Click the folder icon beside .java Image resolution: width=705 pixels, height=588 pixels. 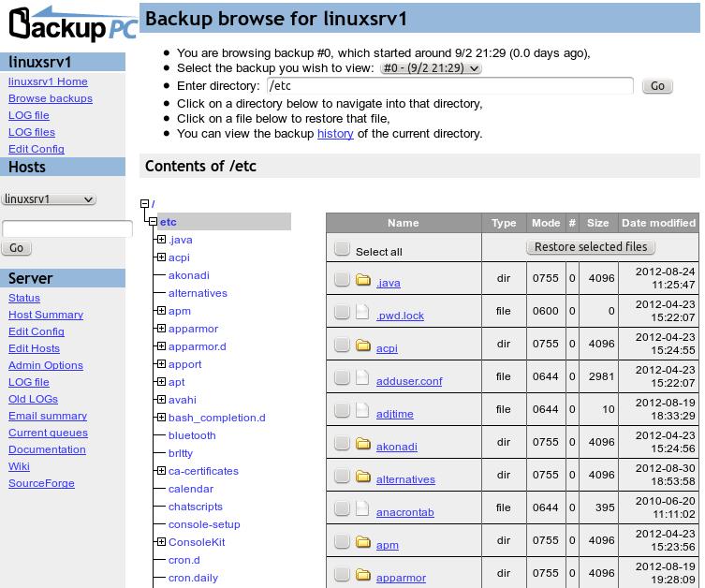pos(363,280)
